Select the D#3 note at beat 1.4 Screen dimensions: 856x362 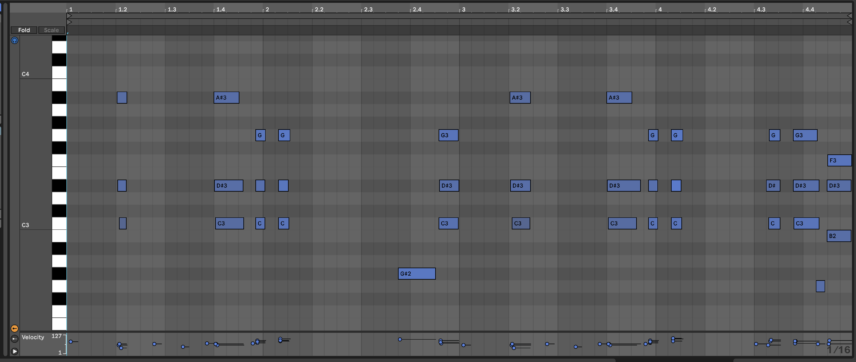coord(229,186)
